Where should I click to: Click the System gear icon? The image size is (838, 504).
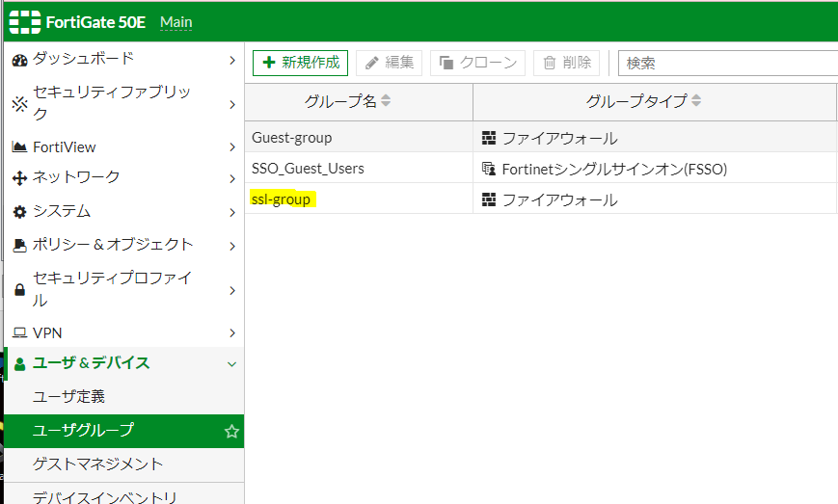click(x=20, y=212)
